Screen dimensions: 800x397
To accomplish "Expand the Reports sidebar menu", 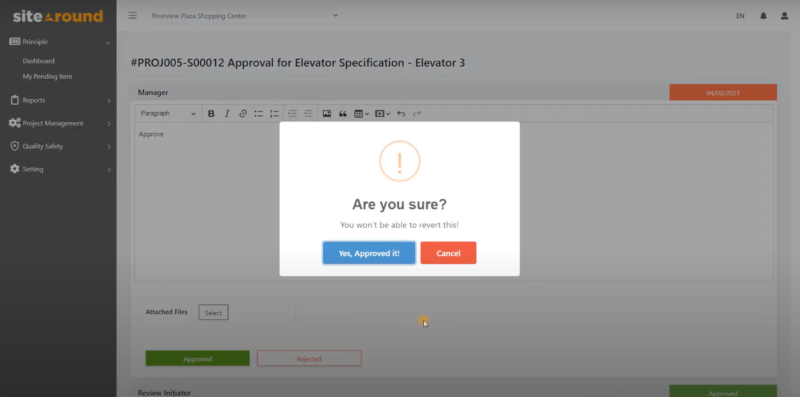I will [x=60, y=101].
